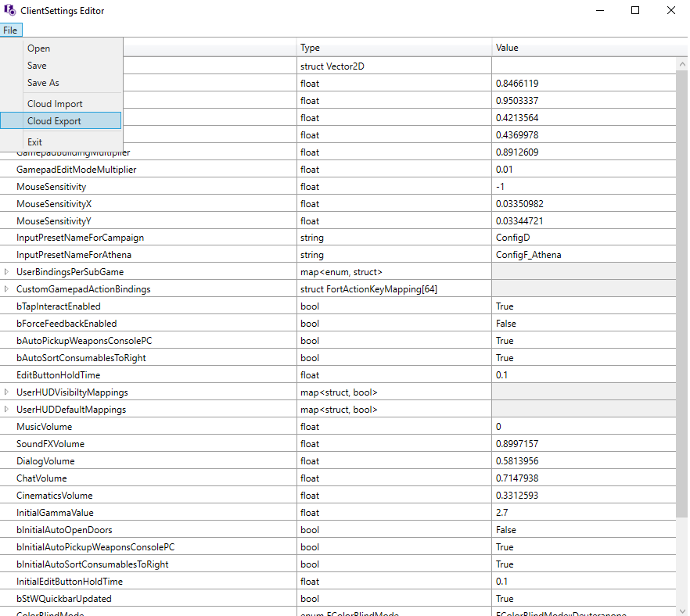Select MouseSensitivityY value 0.03344721

coord(584,220)
